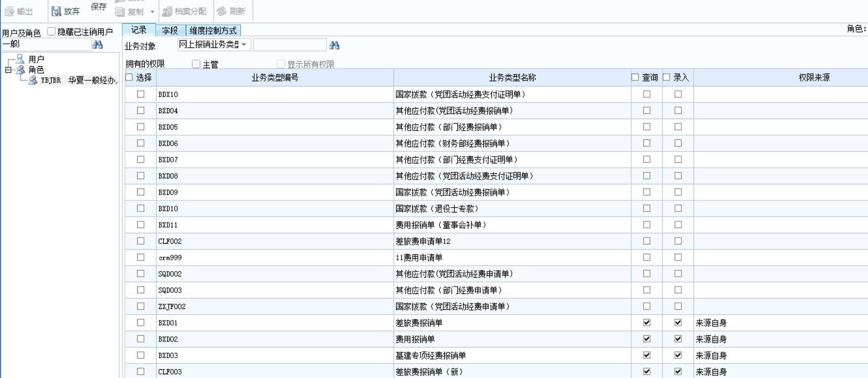Click the 业务类型名称 column header

[x=512, y=78]
